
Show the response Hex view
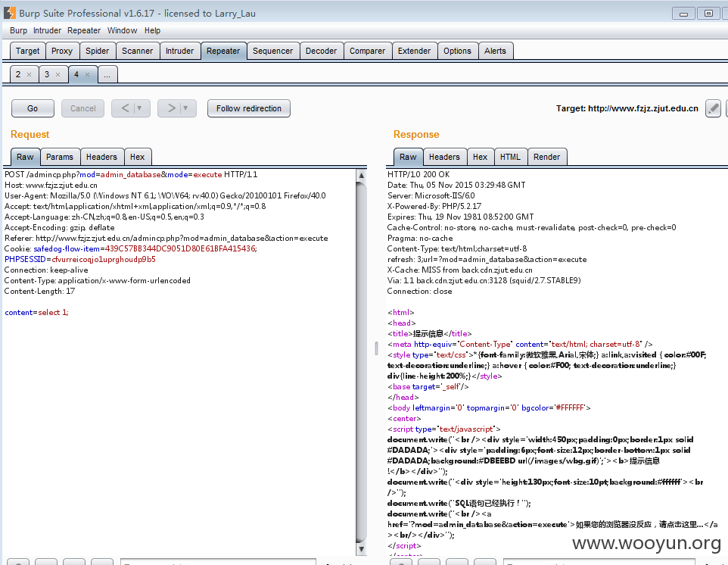pos(480,157)
